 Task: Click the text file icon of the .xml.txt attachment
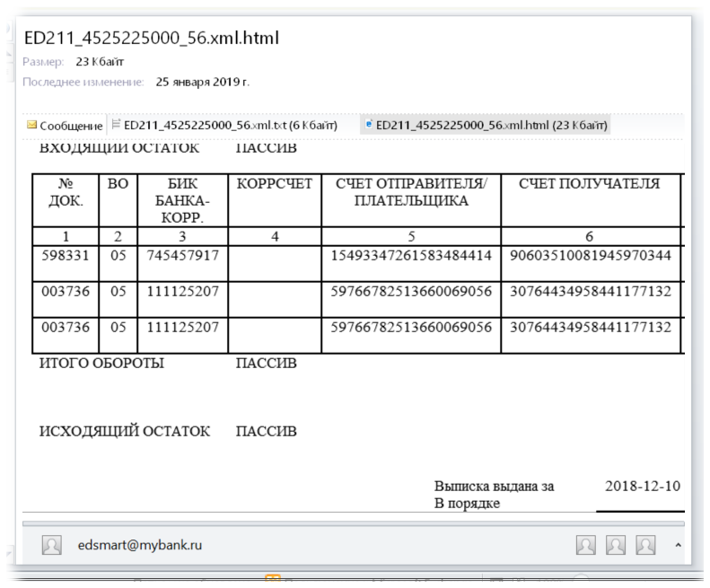116,126
